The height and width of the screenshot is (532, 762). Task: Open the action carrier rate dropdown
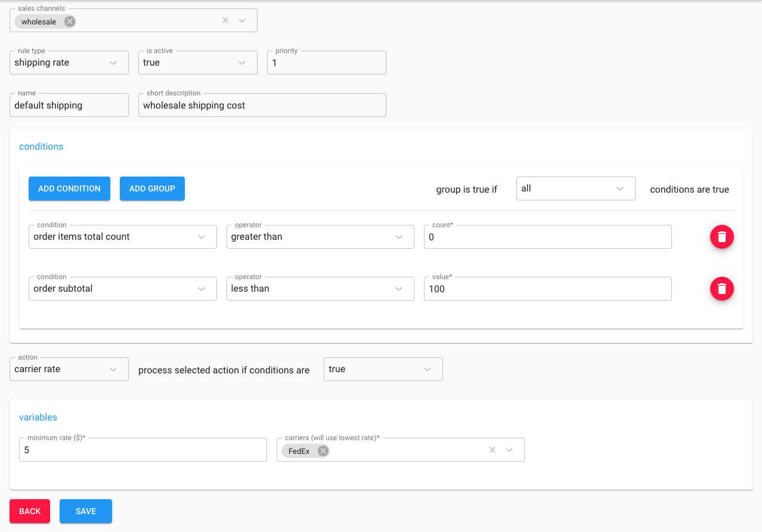(x=69, y=369)
